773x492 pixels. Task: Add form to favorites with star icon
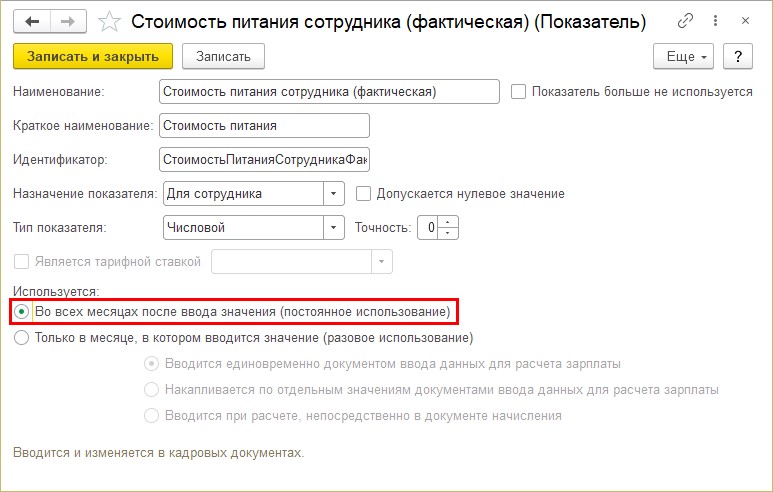[x=109, y=22]
